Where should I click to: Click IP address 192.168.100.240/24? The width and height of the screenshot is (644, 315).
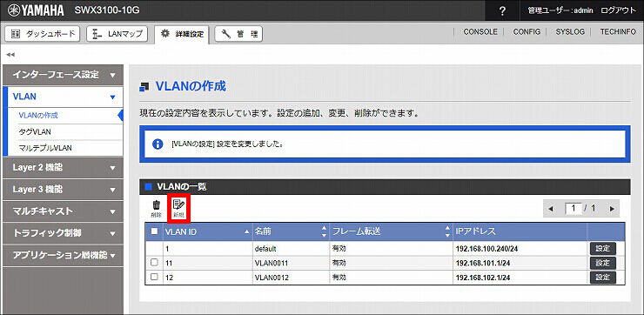coord(486,249)
